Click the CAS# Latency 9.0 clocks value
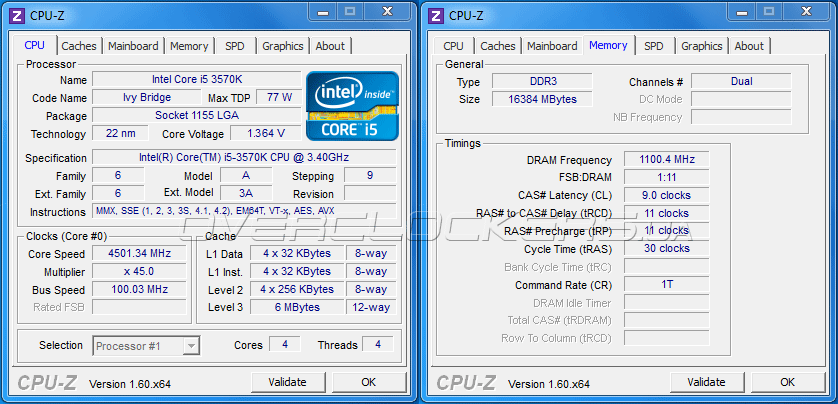Image resolution: width=838 pixels, height=404 pixels. point(666,195)
